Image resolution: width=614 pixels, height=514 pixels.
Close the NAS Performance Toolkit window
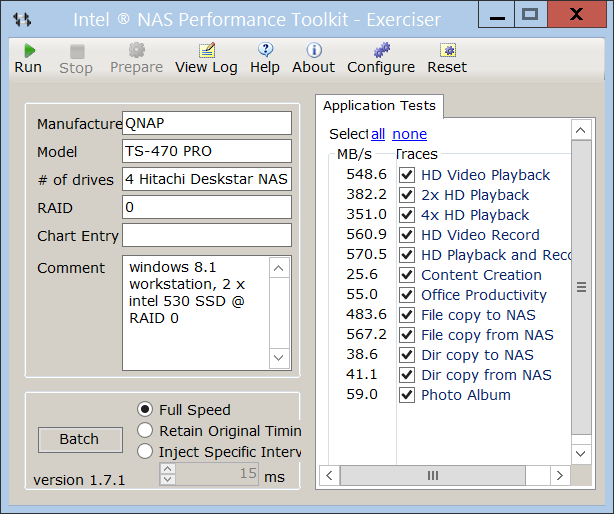(576, 14)
